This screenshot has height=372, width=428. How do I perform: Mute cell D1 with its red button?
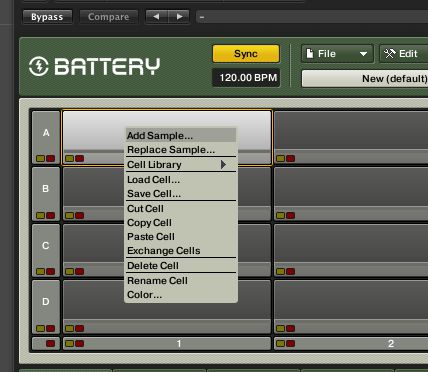coord(79,328)
